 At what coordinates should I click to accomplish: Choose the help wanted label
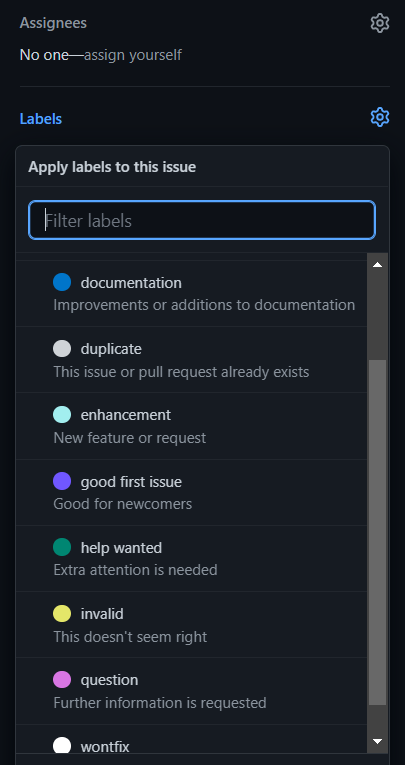coord(191,559)
